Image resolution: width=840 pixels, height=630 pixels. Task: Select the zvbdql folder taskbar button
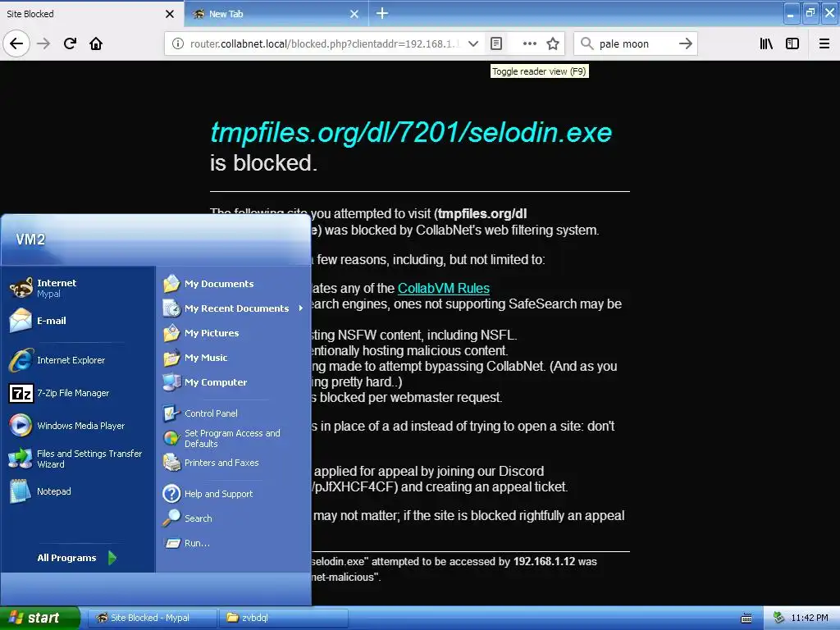click(x=283, y=618)
